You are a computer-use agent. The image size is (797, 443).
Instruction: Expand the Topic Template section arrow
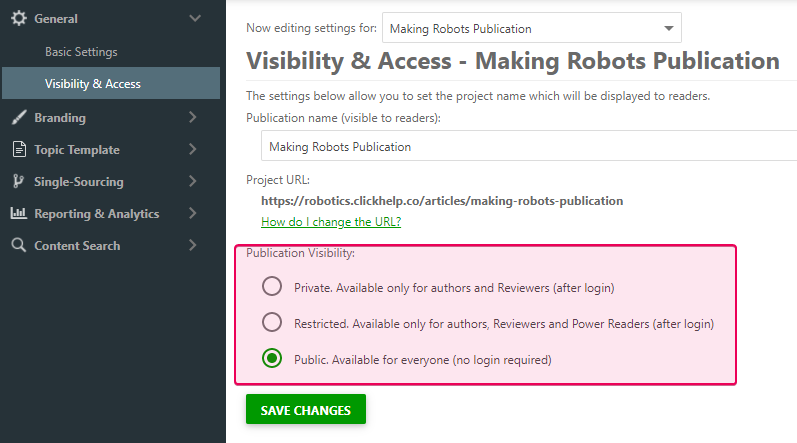[x=193, y=149]
